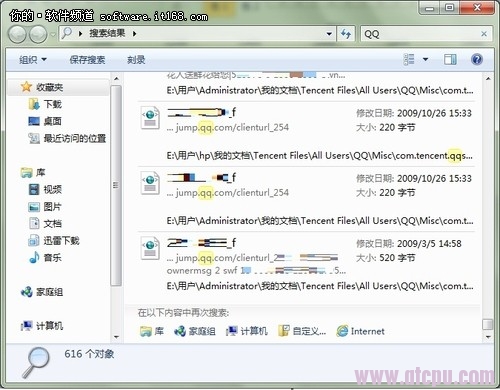
Task: Open the 组织 menu dropdown
Action: pyautogui.click(x=33, y=60)
